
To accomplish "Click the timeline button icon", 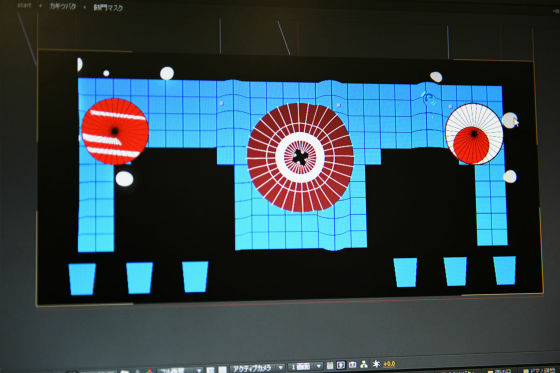I will coord(352,365).
